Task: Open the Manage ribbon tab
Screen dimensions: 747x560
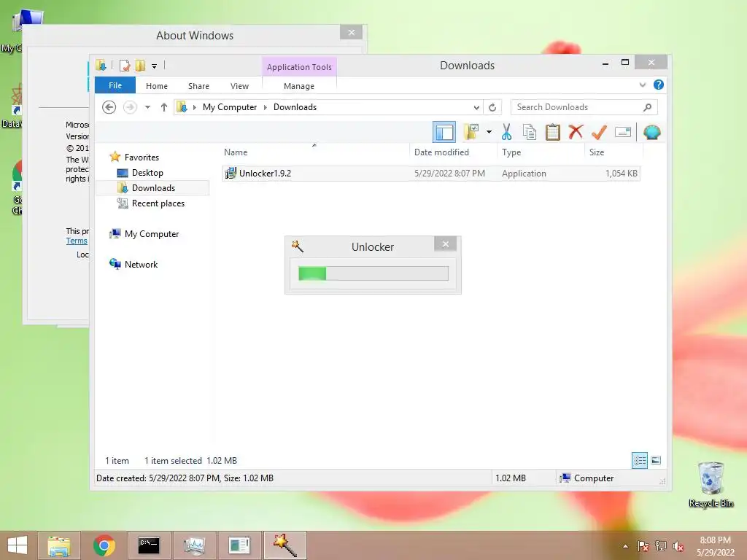Action: point(298,86)
